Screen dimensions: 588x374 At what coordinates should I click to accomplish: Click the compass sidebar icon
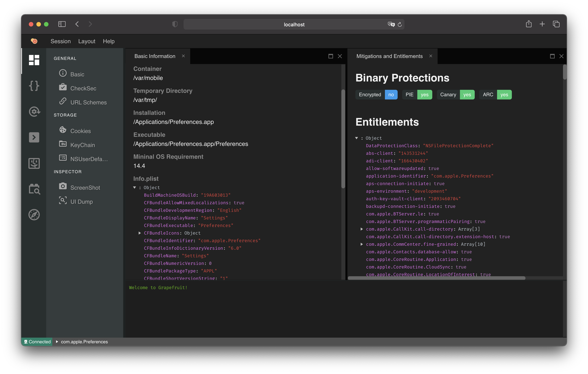click(34, 215)
